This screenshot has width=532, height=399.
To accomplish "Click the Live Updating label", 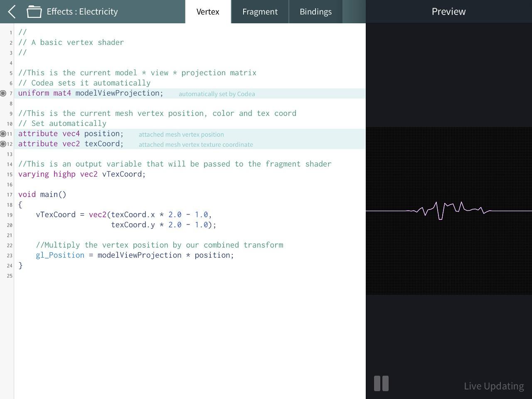I will [494, 386].
